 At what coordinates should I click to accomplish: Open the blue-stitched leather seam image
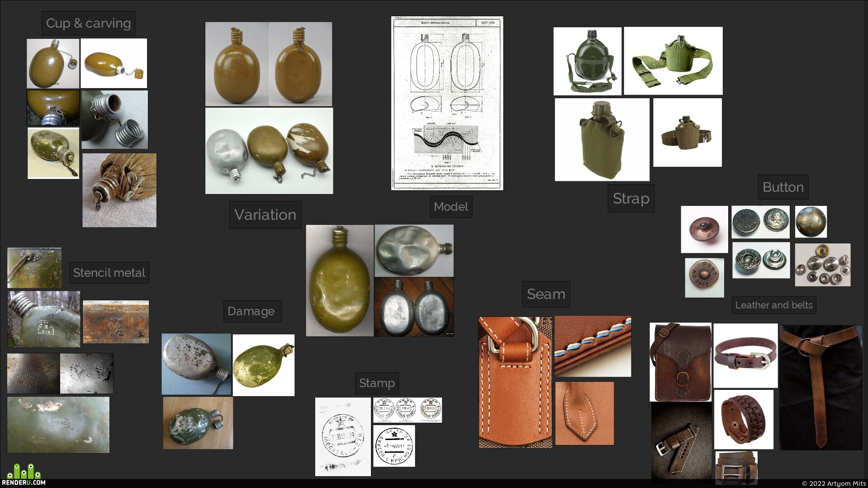pos(593,346)
